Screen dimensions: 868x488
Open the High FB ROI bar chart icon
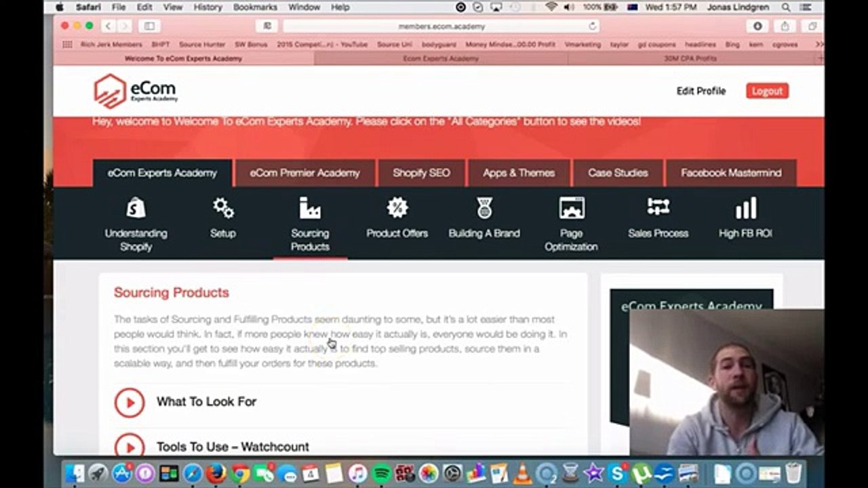click(745, 207)
